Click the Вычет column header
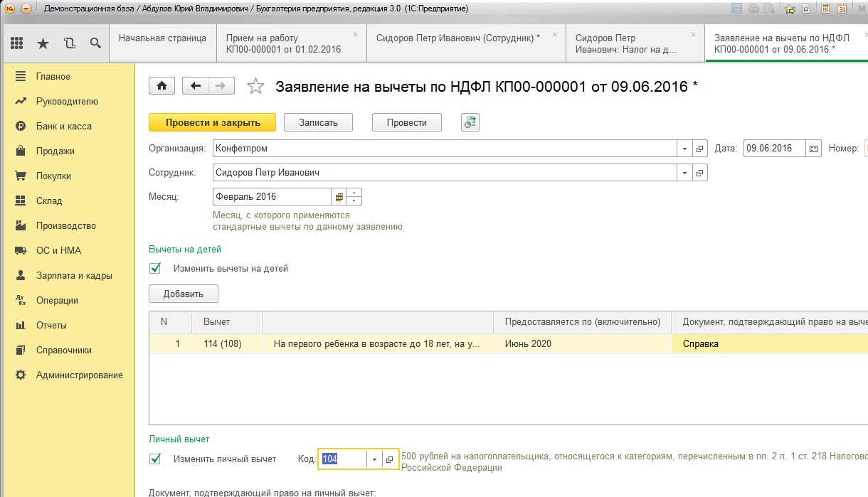Viewport: 868px width, 497px height. pos(227,321)
